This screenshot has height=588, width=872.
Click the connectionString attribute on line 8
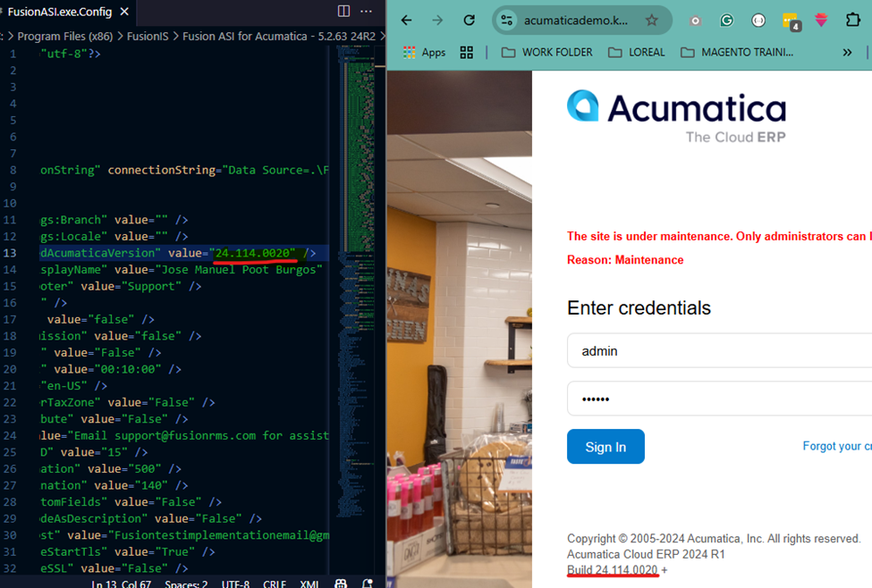click(x=161, y=170)
